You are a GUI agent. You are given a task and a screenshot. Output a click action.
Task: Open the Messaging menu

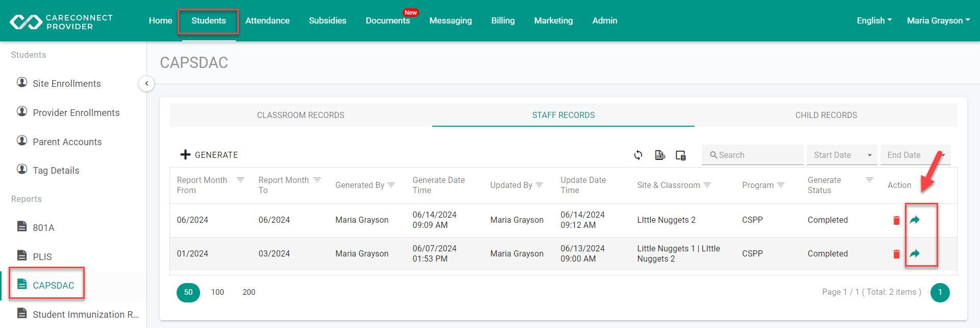tap(451, 20)
